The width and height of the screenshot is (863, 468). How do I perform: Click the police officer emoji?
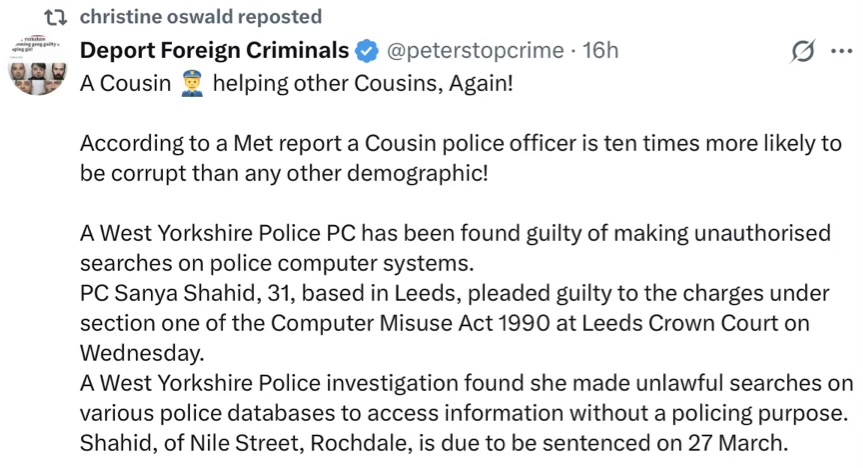pyautogui.click(x=192, y=83)
